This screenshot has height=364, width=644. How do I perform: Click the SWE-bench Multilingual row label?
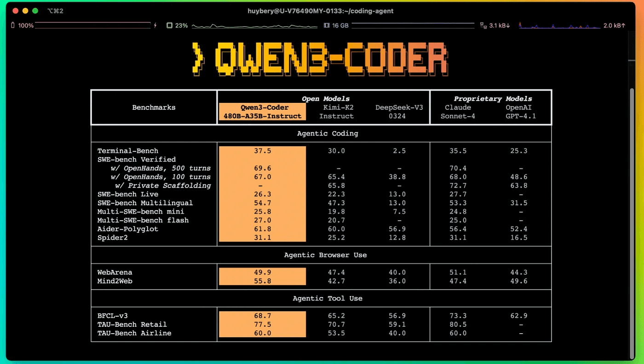point(145,203)
